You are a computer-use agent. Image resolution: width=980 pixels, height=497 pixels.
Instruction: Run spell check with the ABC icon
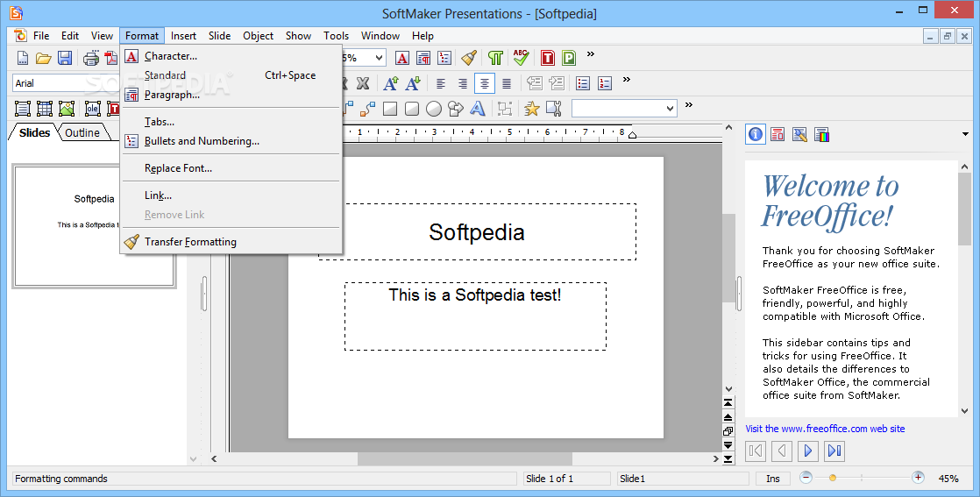tap(521, 58)
